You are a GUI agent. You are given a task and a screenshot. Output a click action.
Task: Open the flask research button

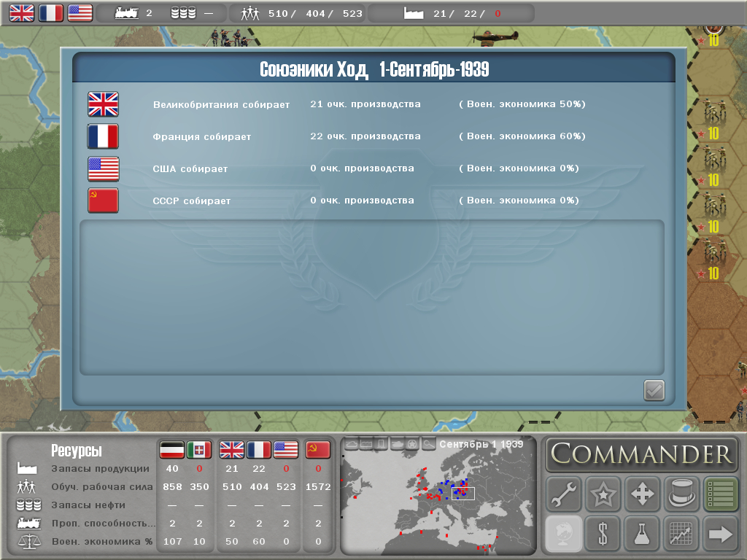click(x=642, y=534)
